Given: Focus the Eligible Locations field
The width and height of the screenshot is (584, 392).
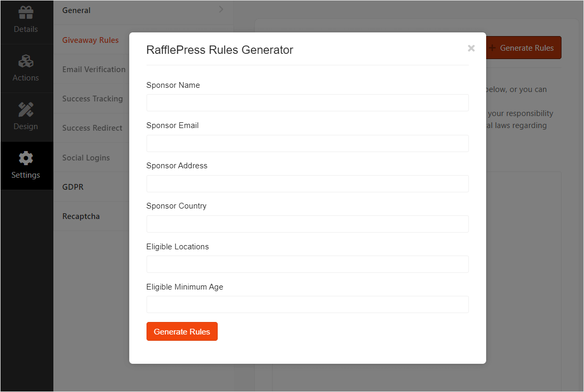Looking at the screenshot, I should pos(307,264).
